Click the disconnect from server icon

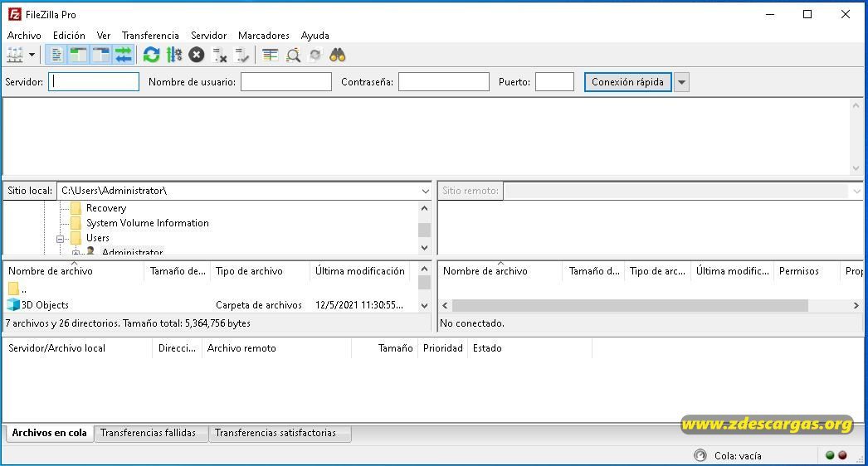coord(220,55)
